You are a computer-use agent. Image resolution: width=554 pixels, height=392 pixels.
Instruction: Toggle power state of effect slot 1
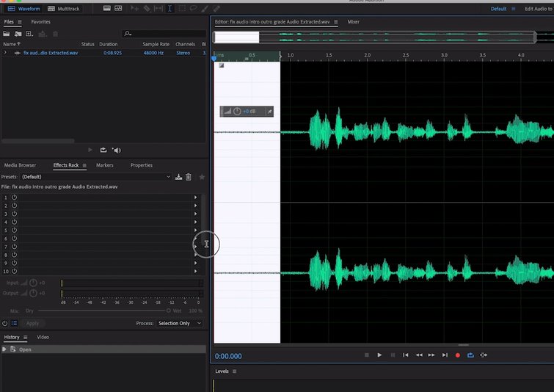(x=14, y=197)
